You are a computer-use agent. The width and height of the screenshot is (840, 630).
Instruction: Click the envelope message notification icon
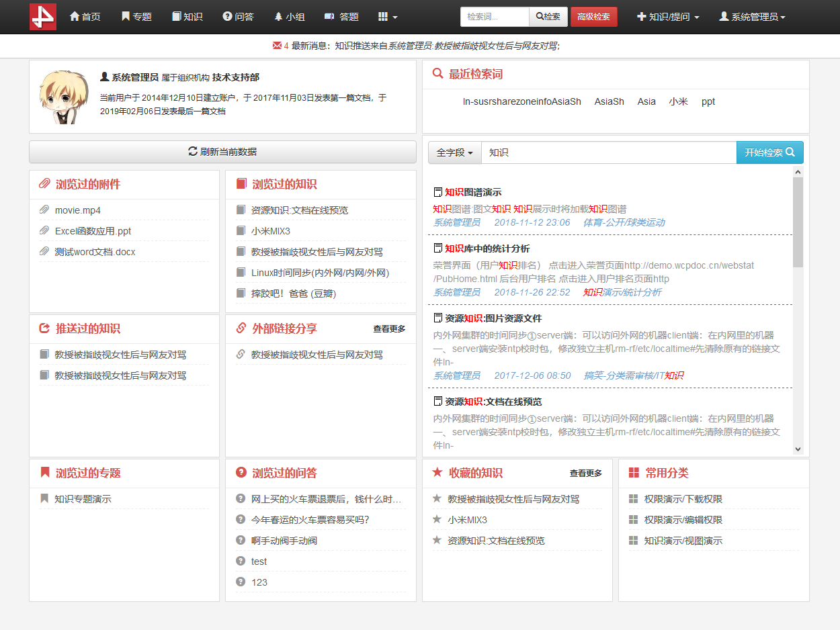point(277,46)
